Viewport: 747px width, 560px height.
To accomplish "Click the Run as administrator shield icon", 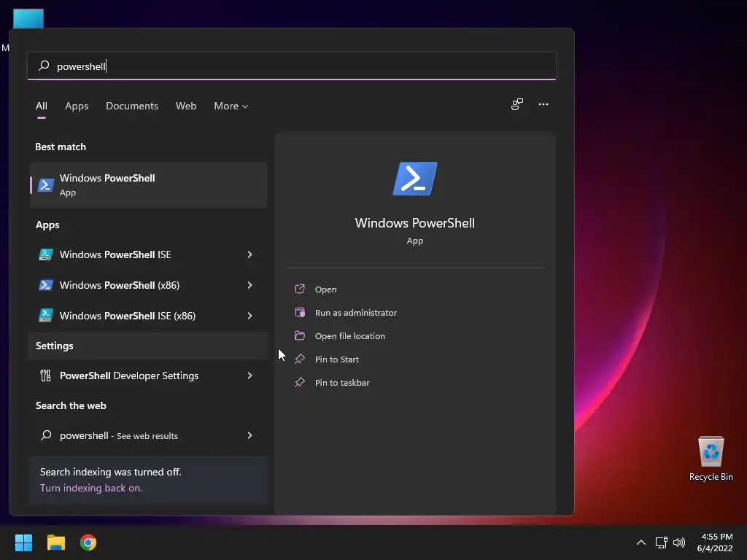I will (300, 312).
